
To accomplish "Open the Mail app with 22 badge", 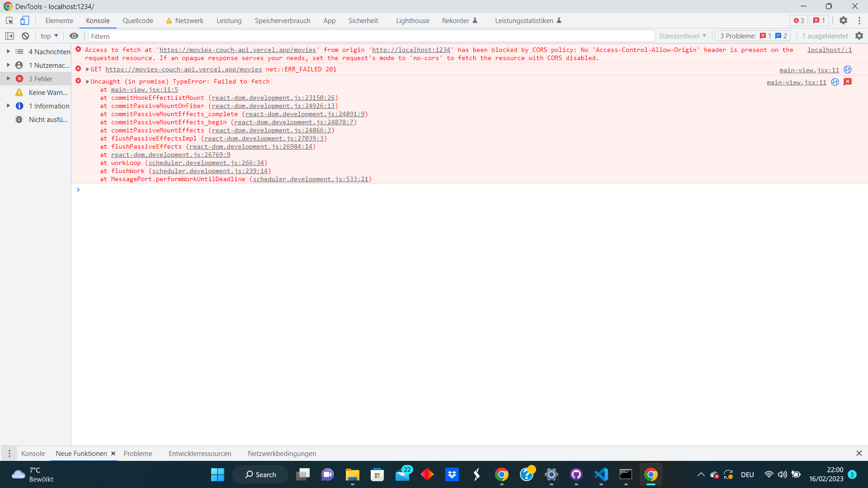I will (x=402, y=474).
